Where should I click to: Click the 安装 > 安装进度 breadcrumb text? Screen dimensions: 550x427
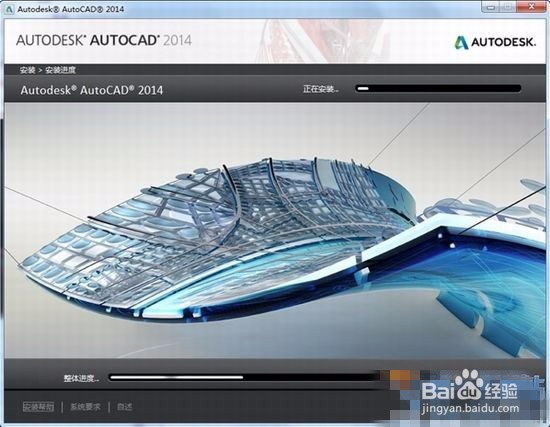tap(48, 70)
